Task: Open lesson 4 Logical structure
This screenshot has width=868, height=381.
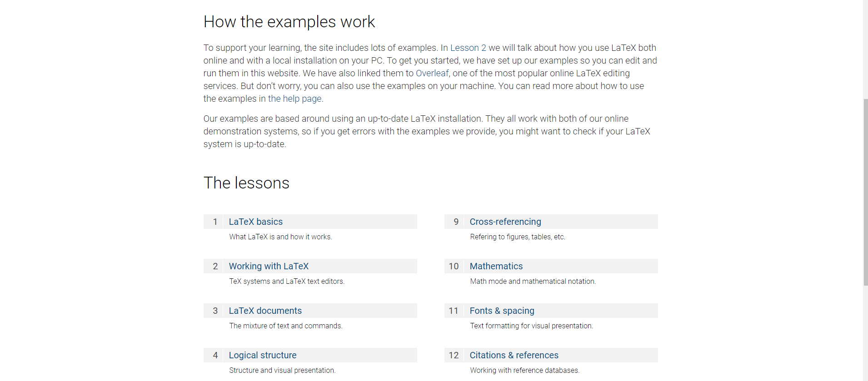Action: [263, 355]
